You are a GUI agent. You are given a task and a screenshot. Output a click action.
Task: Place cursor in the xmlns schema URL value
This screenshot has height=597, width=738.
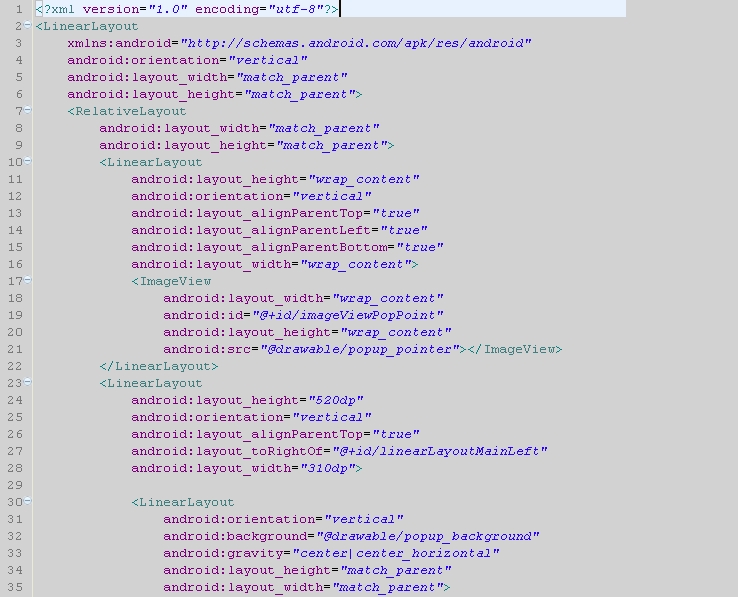pos(355,43)
